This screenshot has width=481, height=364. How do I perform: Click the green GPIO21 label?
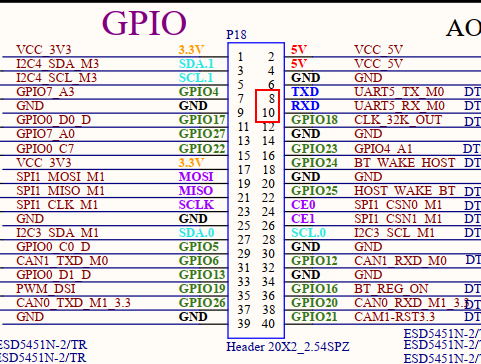pos(314,317)
